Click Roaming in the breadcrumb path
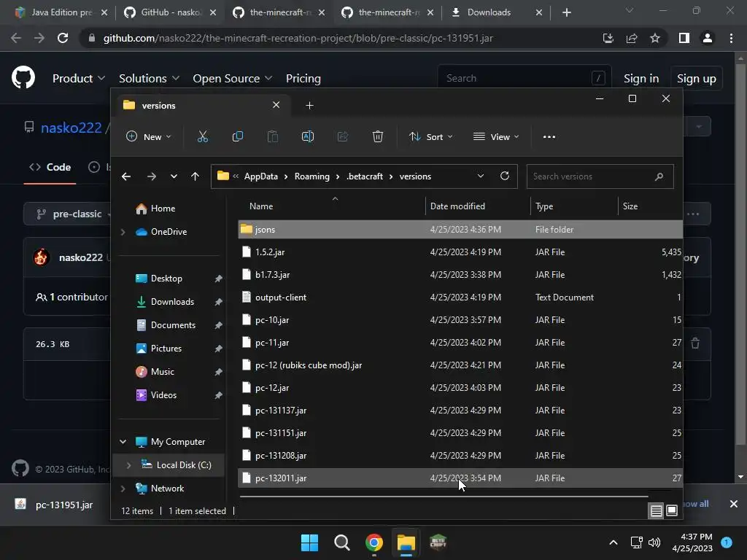 click(311, 176)
